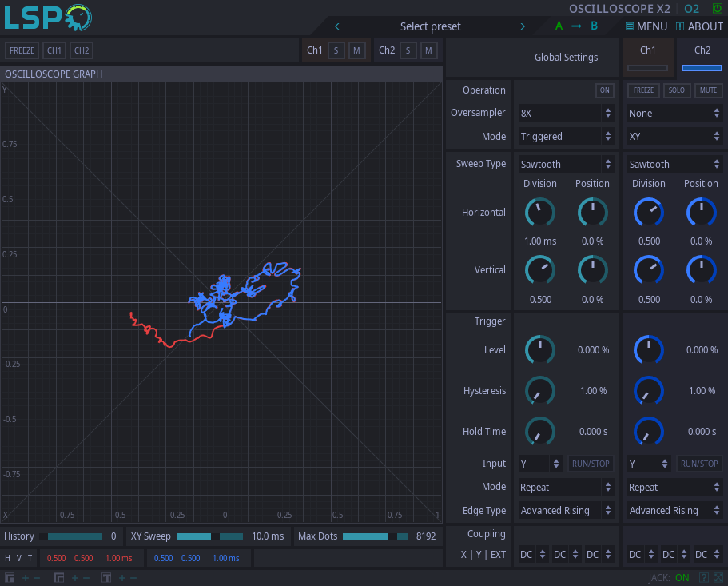Select state A
The width and height of the screenshot is (728, 586).
[x=559, y=26]
